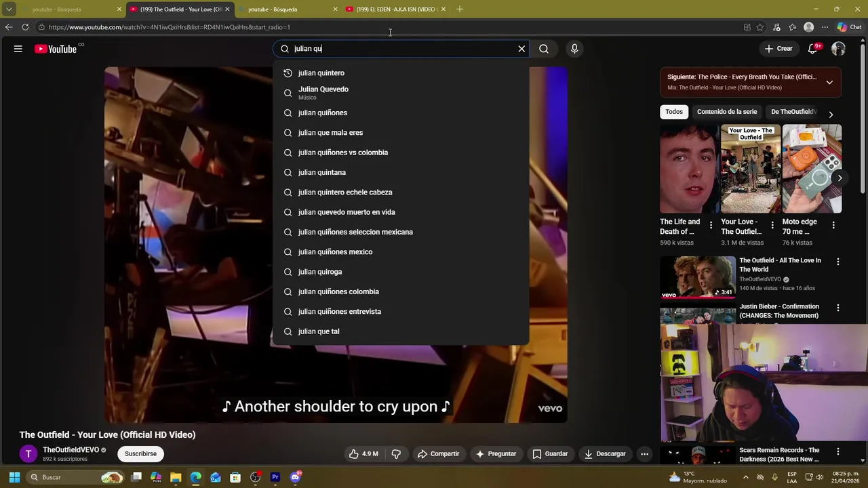
Task: Show hidden system tray icons chevron
Action: [745, 477]
